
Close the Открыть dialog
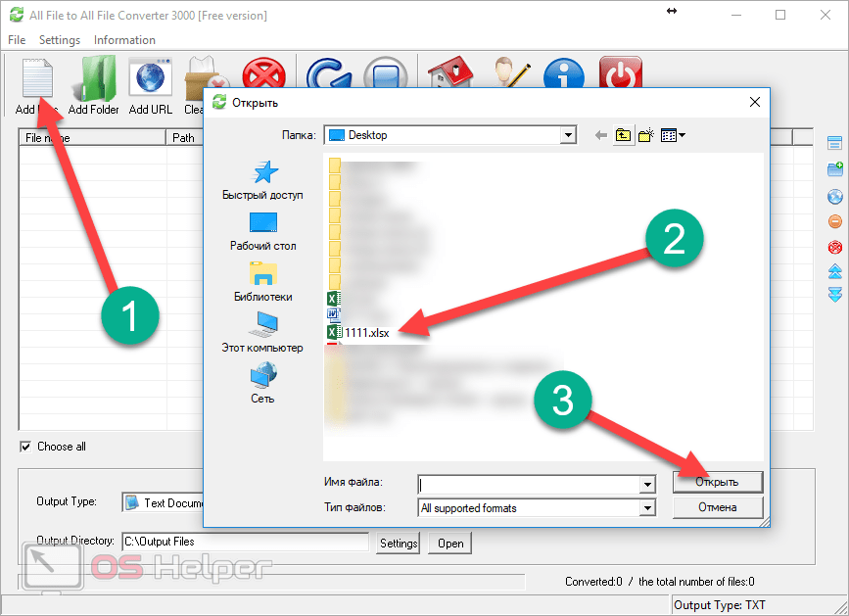tap(755, 102)
